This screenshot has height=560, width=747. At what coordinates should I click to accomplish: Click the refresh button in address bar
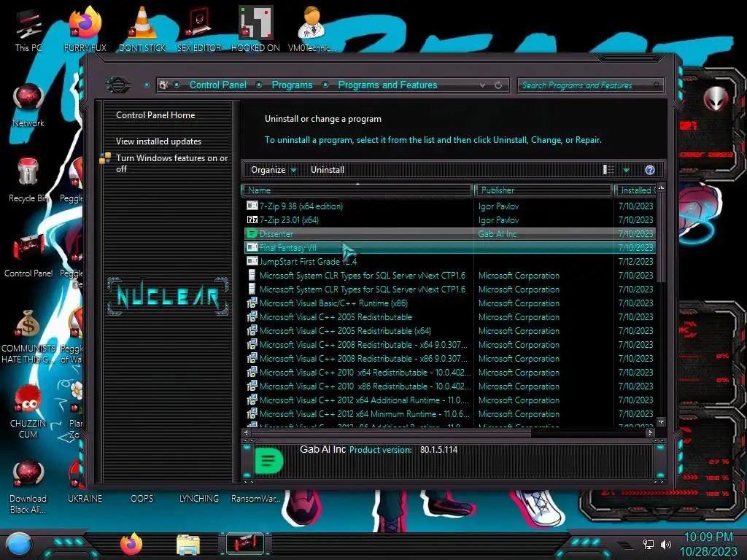click(x=498, y=85)
